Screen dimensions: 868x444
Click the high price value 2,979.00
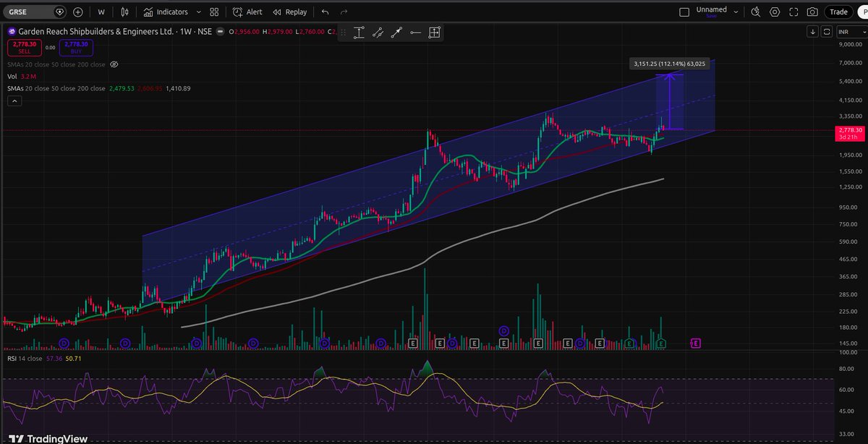point(279,33)
